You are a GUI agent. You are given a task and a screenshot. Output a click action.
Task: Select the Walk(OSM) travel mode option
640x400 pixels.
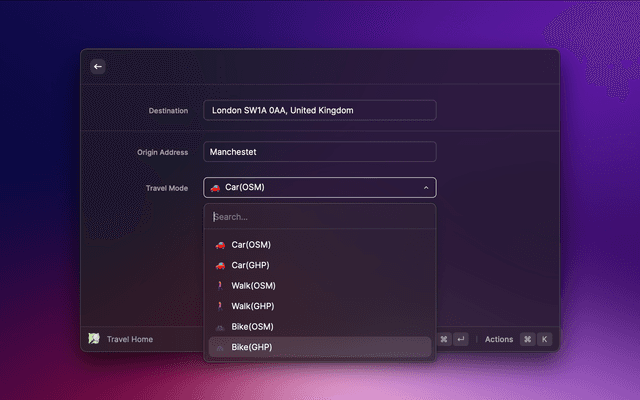click(x=253, y=286)
